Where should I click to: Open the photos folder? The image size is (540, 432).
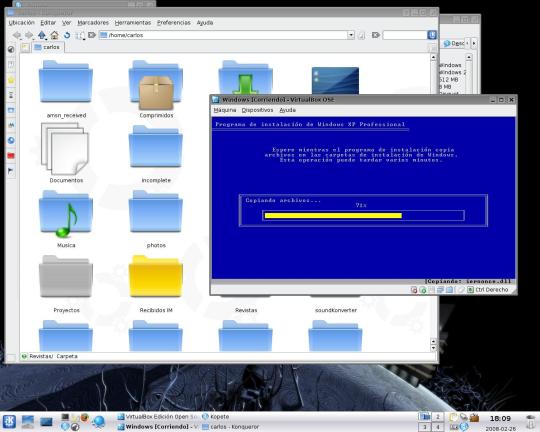[x=156, y=212]
